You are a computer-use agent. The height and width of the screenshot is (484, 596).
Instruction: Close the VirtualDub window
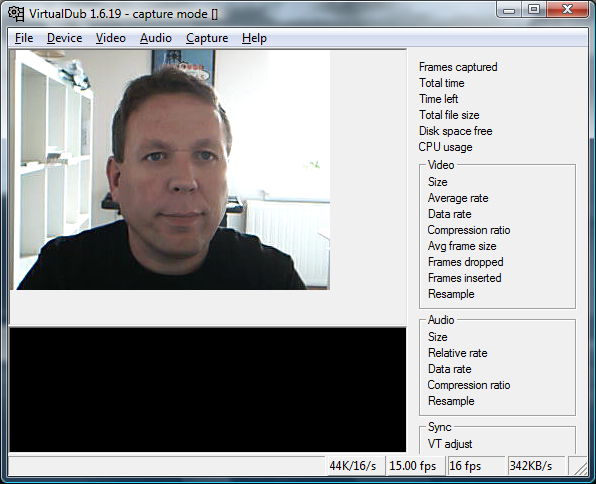click(x=567, y=10)
